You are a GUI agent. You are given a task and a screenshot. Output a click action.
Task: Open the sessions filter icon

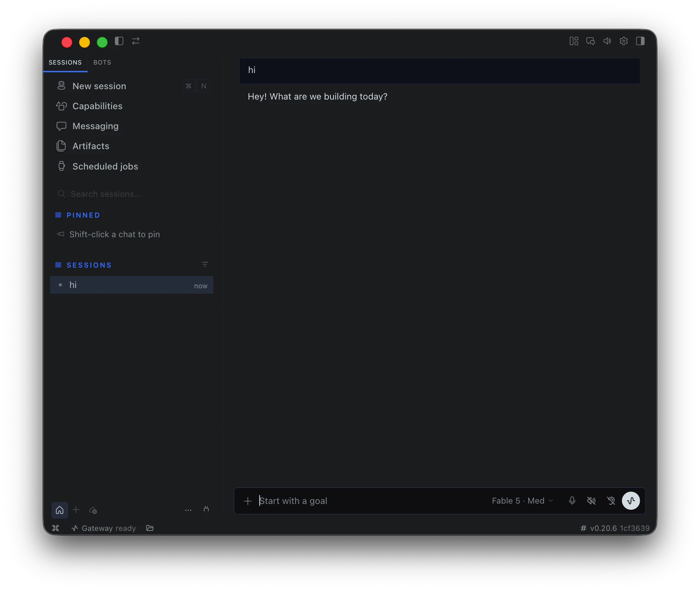(x=205, y=264)
